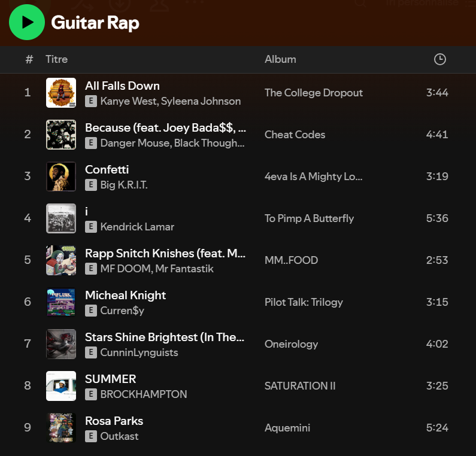Click duration 4:41 of Because
The width and height of the screenshot is (476, 456).
pyautogui.click(x=437, y=135)
